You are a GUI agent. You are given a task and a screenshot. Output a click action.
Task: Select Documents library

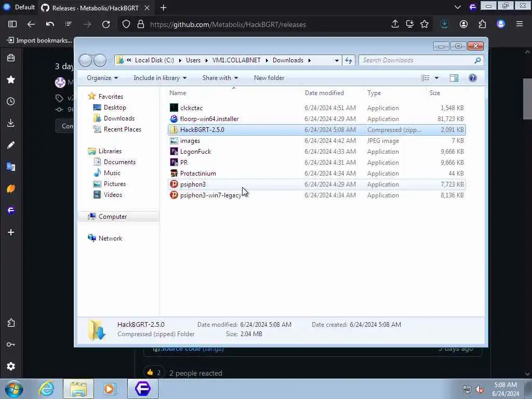point(119,162)
